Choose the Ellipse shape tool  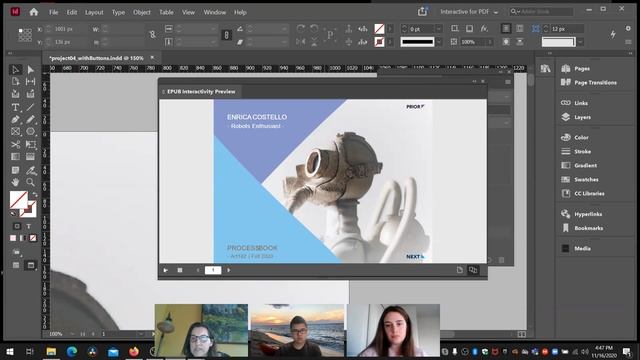31,131
